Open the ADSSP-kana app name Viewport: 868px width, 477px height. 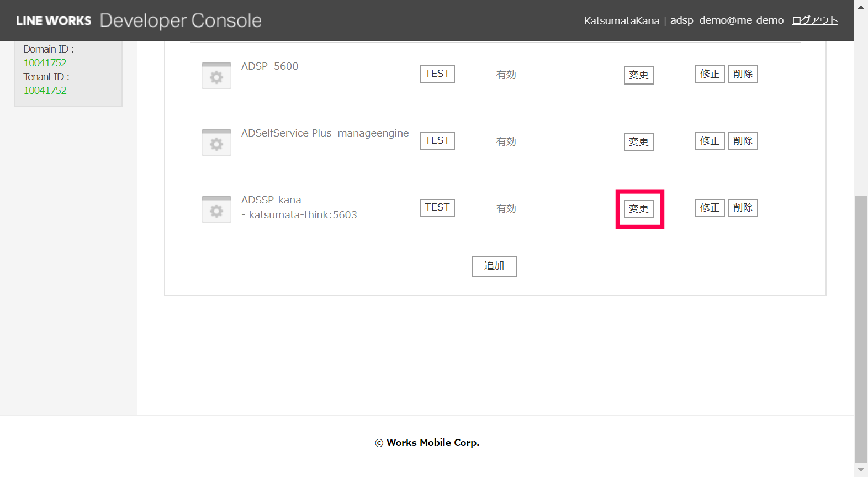[x=271, y=200]
